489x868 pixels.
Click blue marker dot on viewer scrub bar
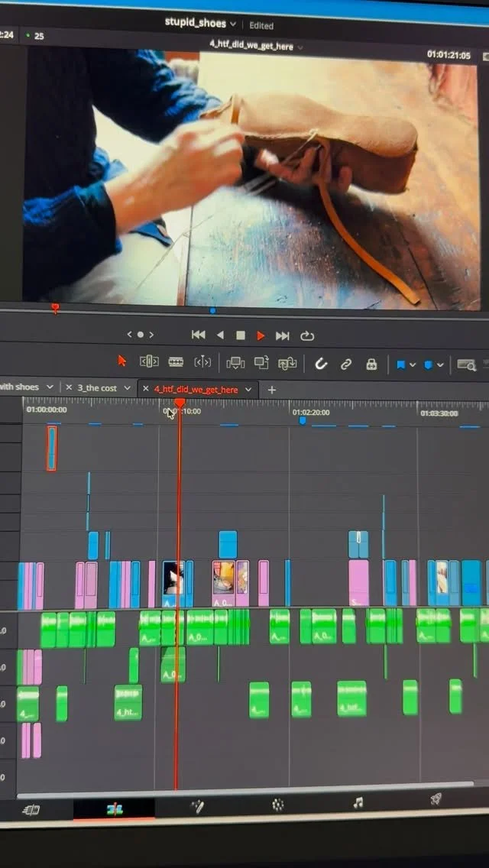[x=212, y=310]
